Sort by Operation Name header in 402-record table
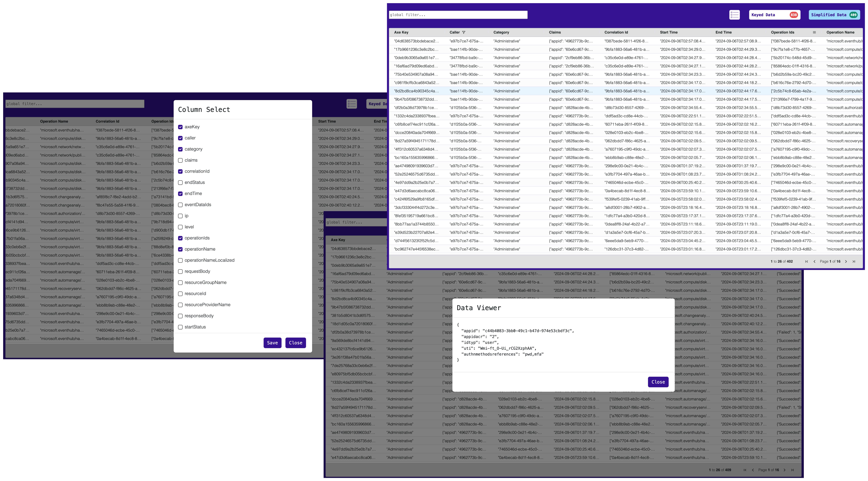The height and width of the screenshot is (481, 868). click(840, 32)
